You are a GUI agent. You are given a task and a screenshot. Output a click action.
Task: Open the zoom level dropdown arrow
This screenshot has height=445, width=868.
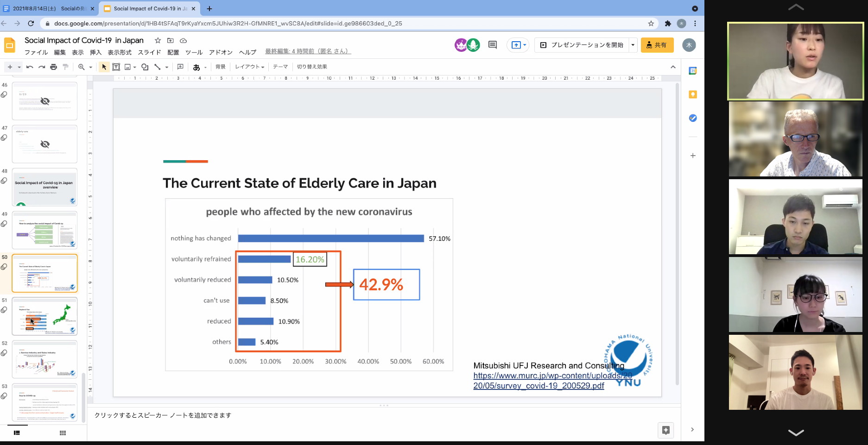click(x=90, y=67)
